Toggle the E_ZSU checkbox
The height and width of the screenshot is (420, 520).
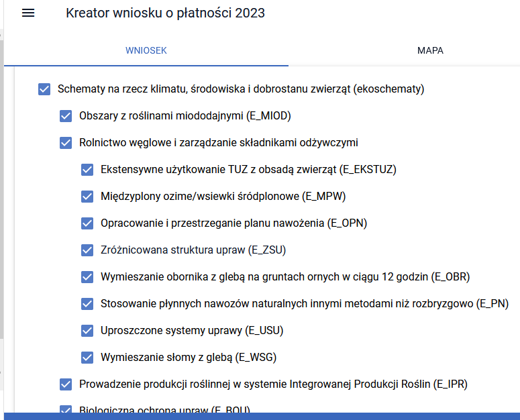pos(87,250)
